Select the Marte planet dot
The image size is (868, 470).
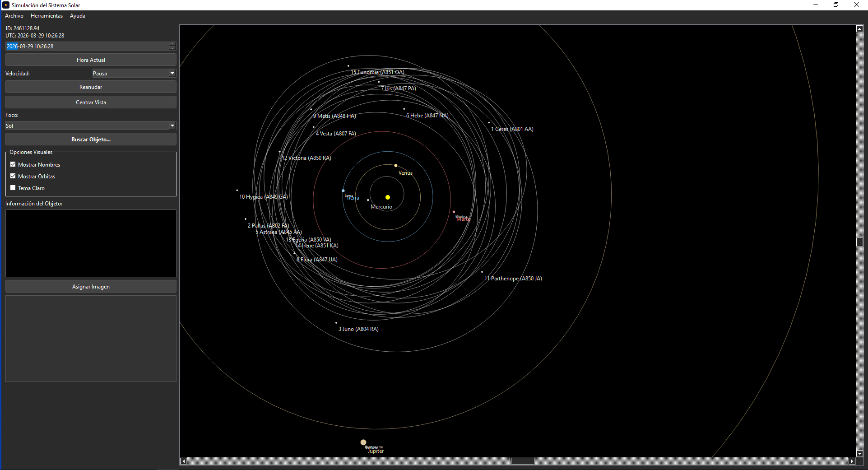pyautogui.click(x=454, y=212)
